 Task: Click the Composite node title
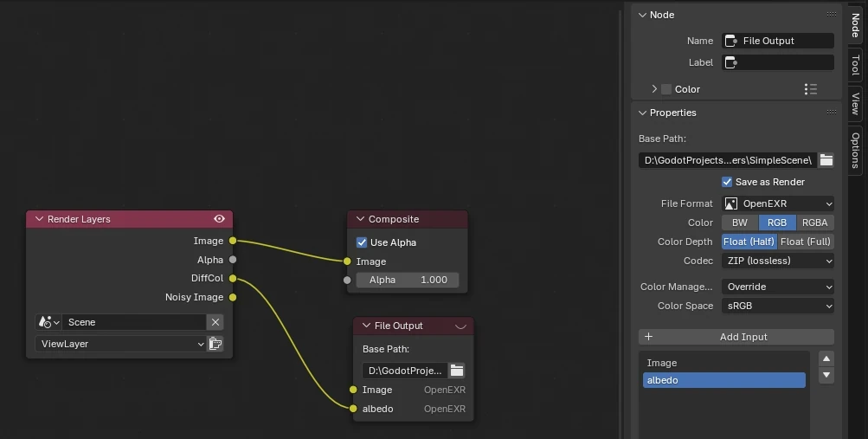tap(394, 219)
